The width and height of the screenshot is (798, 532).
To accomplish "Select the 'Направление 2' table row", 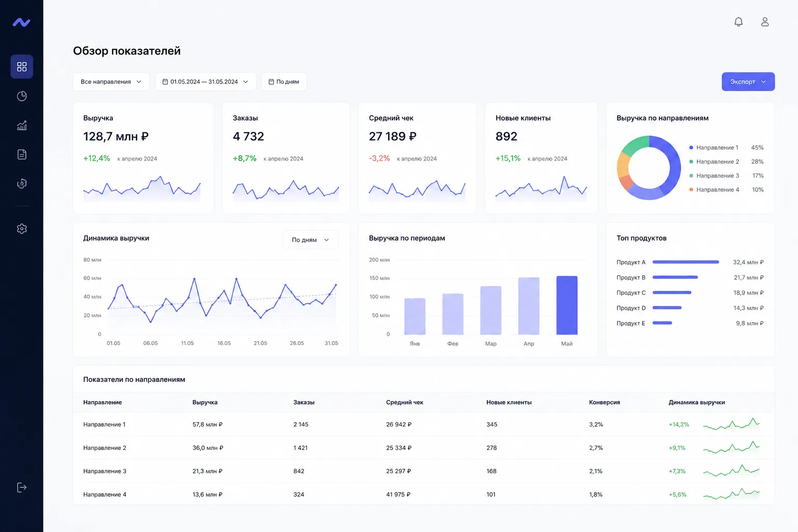I will click(x=423, y=448).
